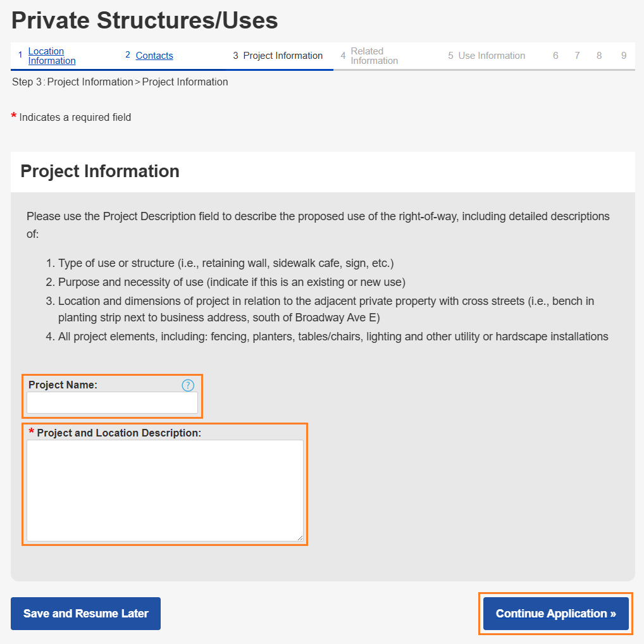Jump to step 8 in progress bar

coord(599,56)
